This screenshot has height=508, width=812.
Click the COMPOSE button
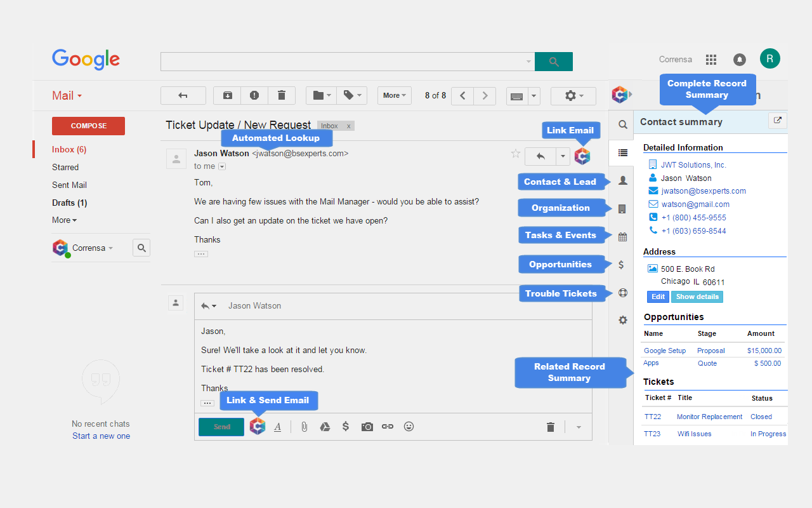(x=88, y=126)
